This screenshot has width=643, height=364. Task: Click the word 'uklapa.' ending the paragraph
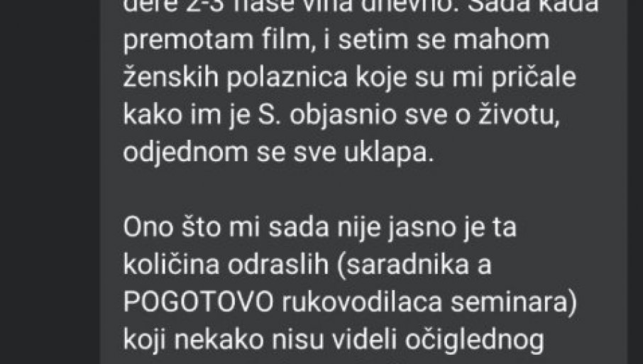388,153
